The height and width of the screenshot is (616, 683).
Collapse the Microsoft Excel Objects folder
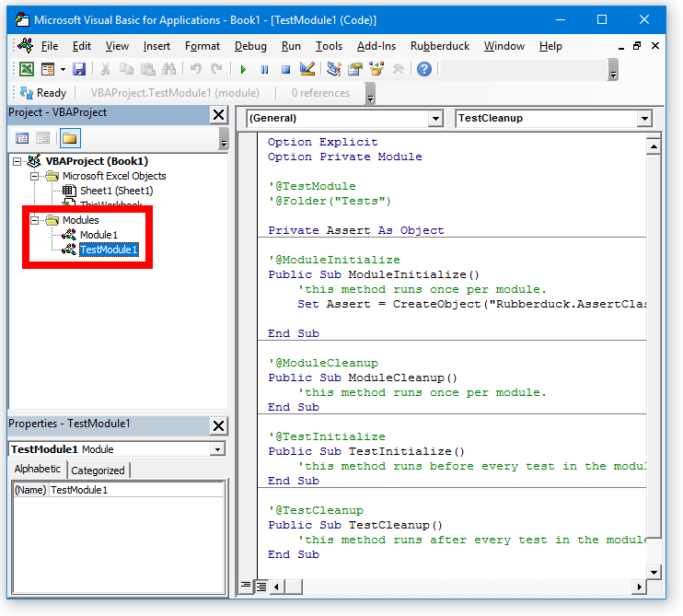[x=34, y=177]
